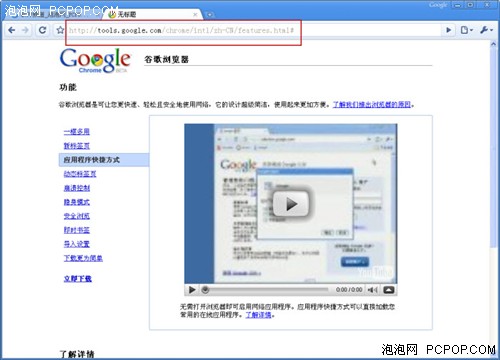Go back with the back arrow
Viewport: 500px width, 360px height.
(x=12, y=30)
